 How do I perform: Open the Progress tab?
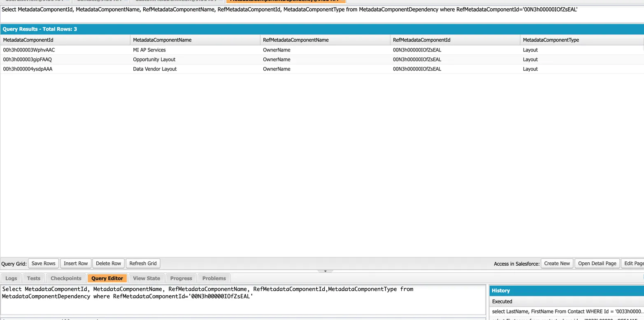click(181, 278)
